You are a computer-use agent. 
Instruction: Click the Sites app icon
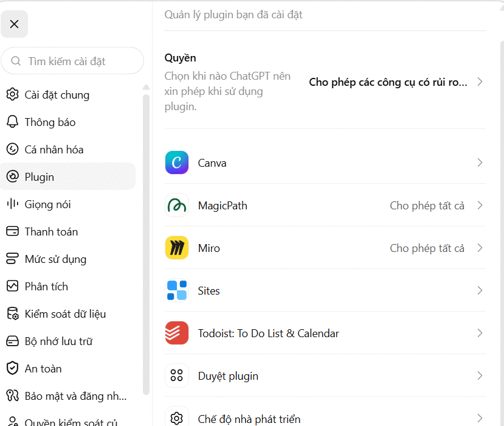(x=177, y=290)
